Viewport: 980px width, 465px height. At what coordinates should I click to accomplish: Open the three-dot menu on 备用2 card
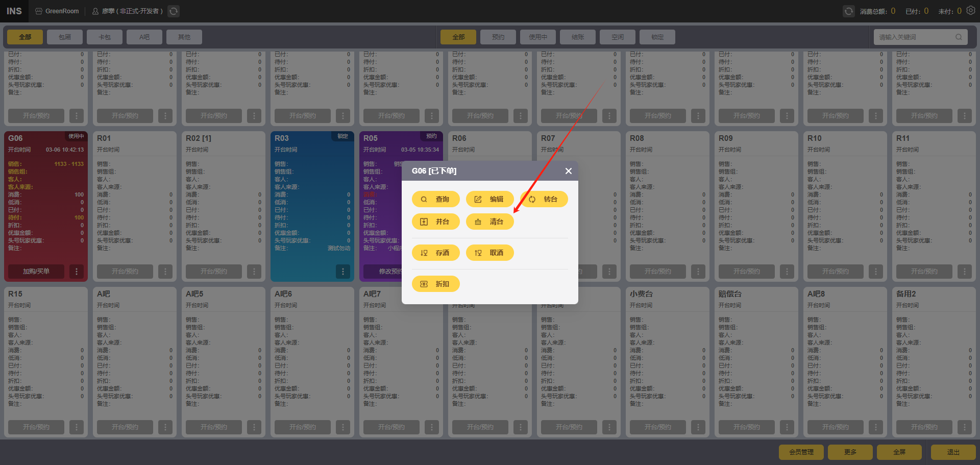pos(965,427)
